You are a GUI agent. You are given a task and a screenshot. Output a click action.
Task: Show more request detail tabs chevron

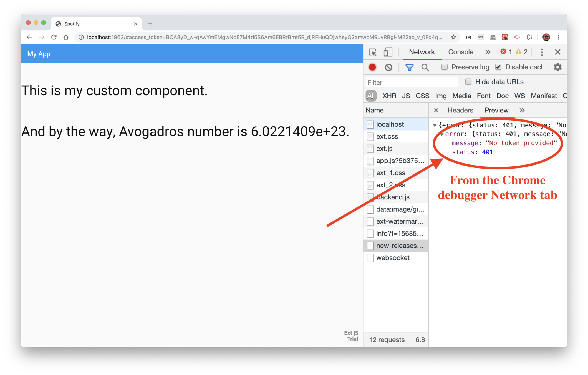click(522, 110)
